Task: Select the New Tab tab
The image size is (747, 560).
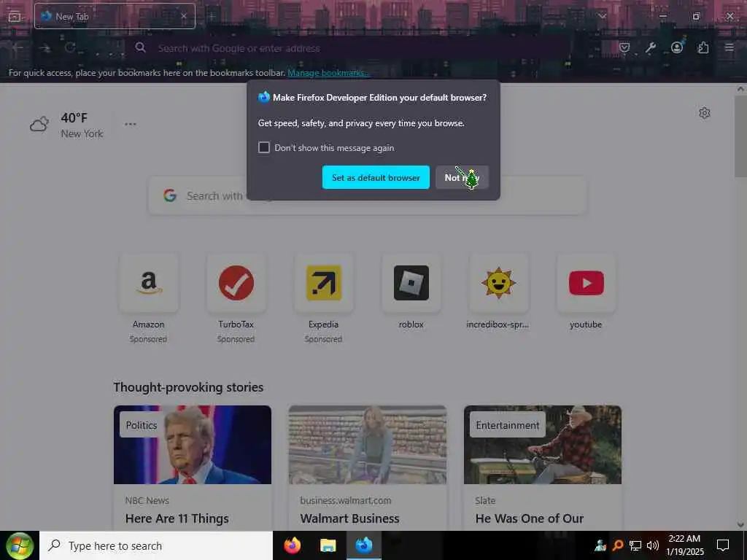Action: 115,17
